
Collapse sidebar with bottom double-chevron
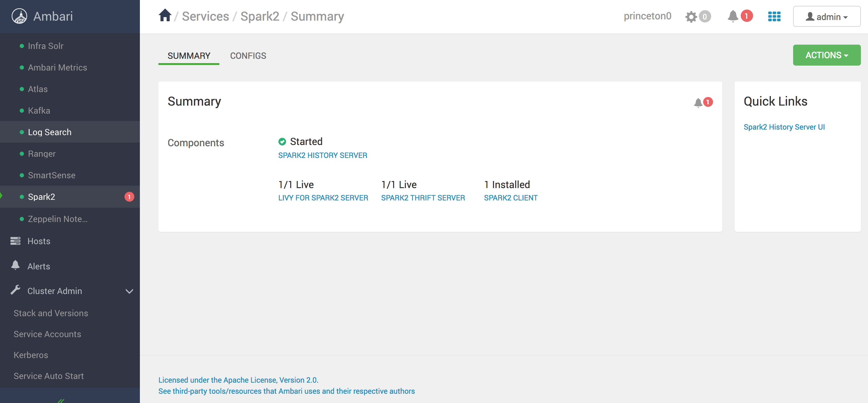tap(61, 400)
